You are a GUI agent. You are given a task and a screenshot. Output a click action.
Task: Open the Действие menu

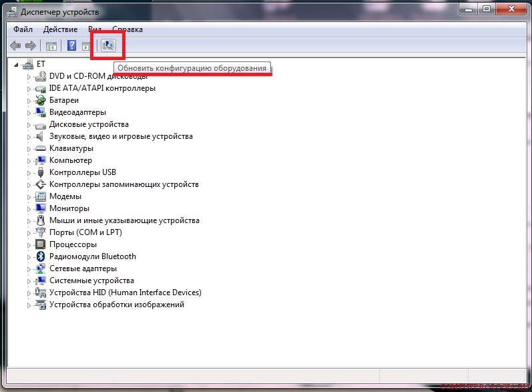[x=60, y=29]
